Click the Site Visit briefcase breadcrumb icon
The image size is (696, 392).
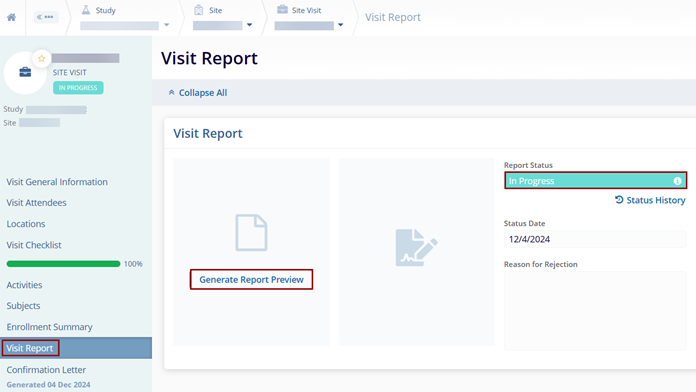[282, 9]
